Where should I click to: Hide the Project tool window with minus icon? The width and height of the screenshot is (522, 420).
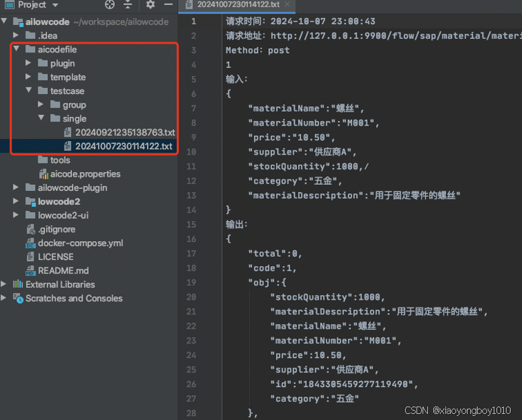coord(169,5)
